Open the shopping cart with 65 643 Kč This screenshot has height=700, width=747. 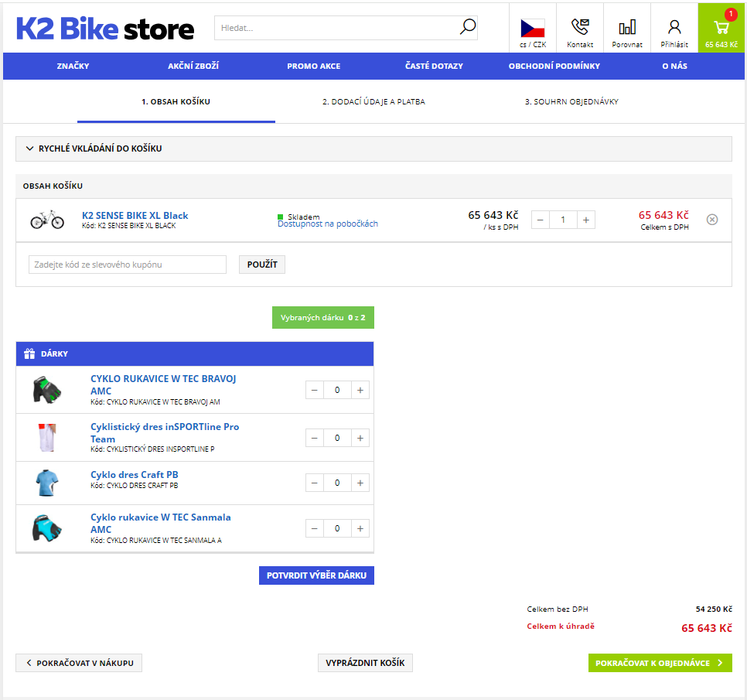pyautogui.click(x=721, y=28)
